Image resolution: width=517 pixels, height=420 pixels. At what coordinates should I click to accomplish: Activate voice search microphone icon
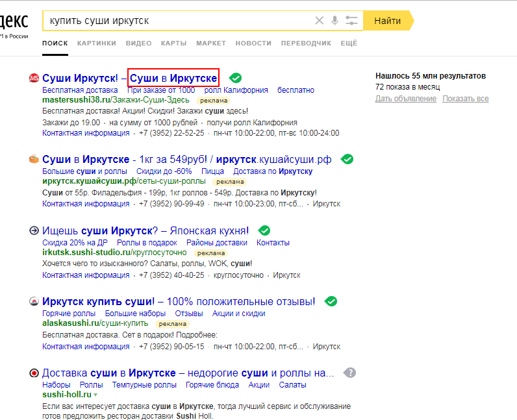pyautogui.click(x=334, y=20)
